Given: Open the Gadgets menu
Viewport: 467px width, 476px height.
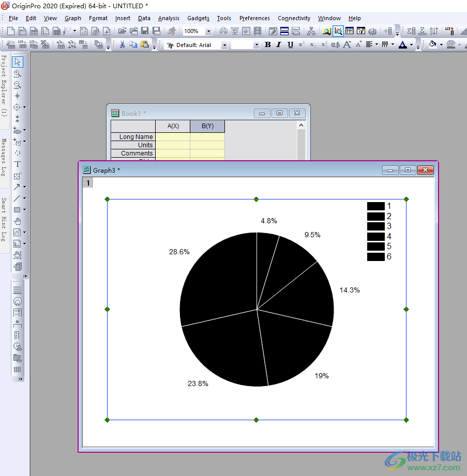Looking at the screenshot, I should pyautogui.click(x=198, y=18).
